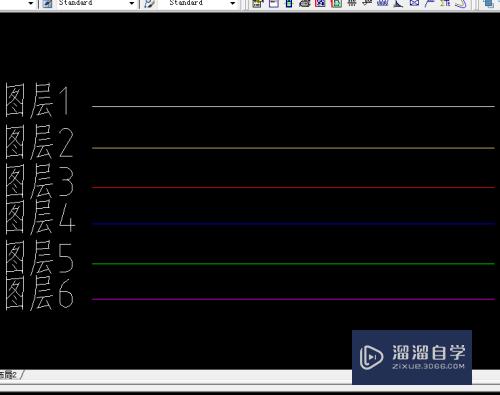Screen dimensions: 500x395
Task: Select the 图层4 text label
Action: click(40, 217)
